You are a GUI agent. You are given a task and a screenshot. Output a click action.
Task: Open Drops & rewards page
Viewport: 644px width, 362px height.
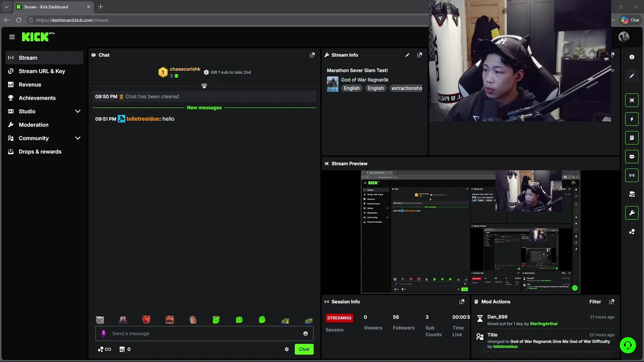pyautogui.click(x=44, y=151)
